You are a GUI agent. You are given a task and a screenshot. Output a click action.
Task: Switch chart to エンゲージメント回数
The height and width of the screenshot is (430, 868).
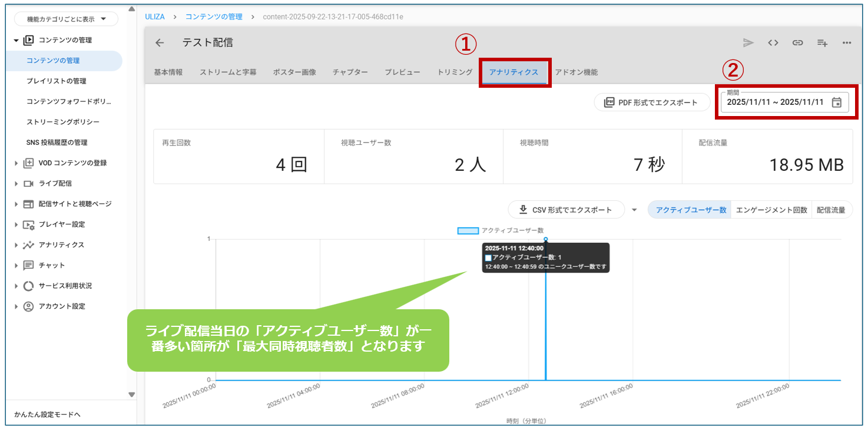[x=771, y=210]
